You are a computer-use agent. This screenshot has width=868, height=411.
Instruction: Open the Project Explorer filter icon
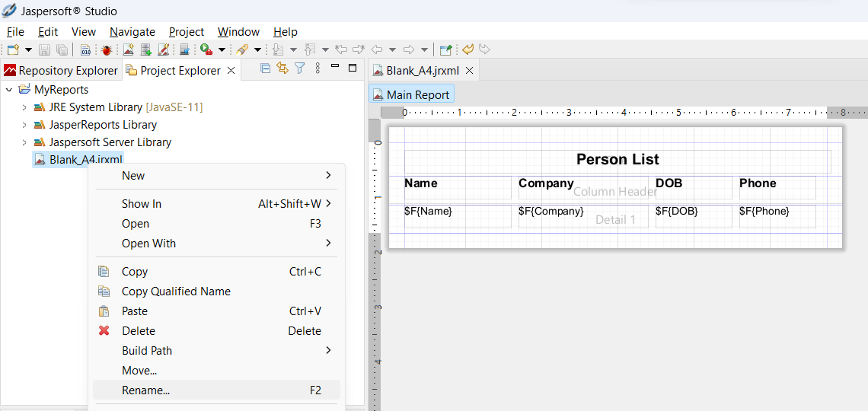click(x=300, y=69)
